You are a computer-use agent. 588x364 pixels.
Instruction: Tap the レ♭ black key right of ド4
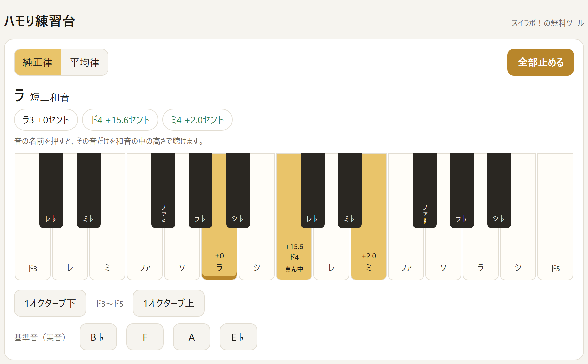[x=313, y=190]
